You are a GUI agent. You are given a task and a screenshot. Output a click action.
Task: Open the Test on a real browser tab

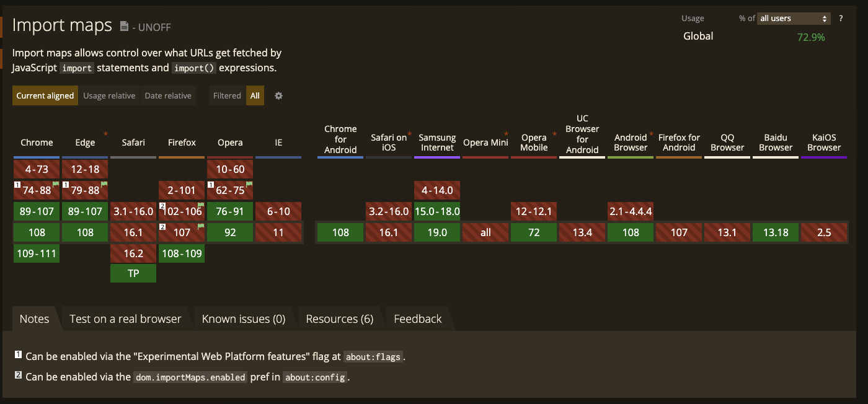coord(126,318)
